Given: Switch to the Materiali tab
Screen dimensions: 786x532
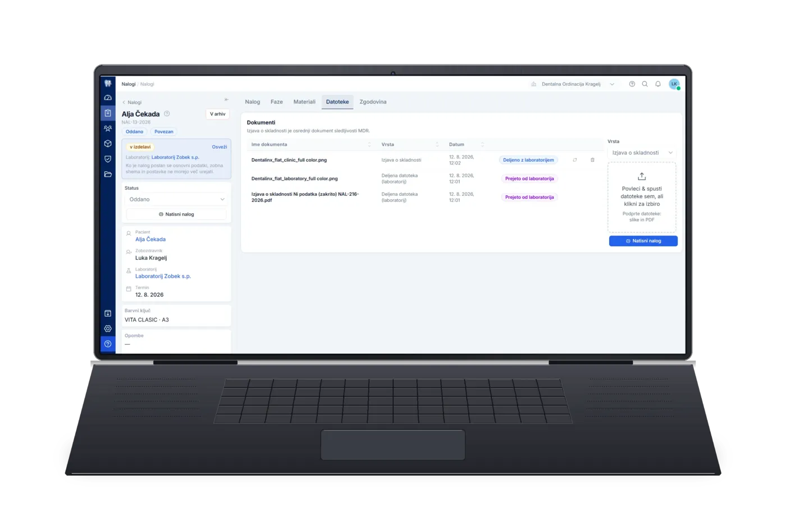Looking at the screenshot, I should (x=304, y=102).
